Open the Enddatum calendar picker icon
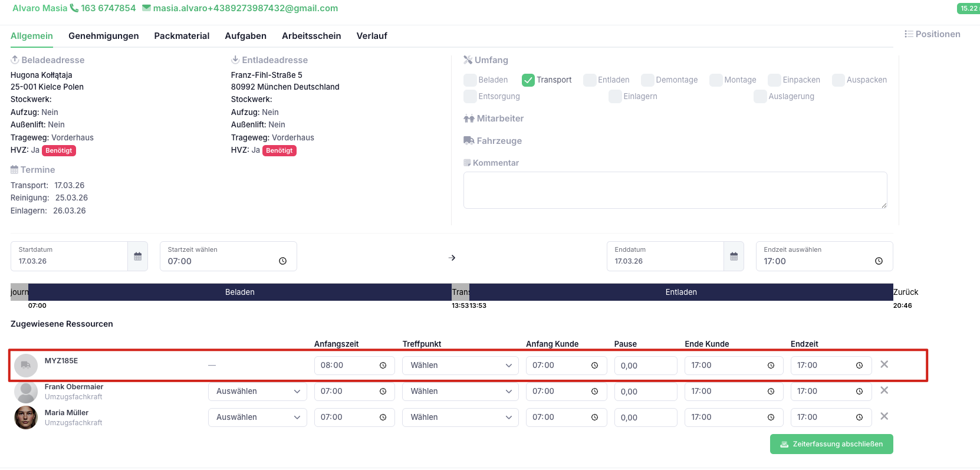This screenshot has width=980, height=470. pos(734,257)
